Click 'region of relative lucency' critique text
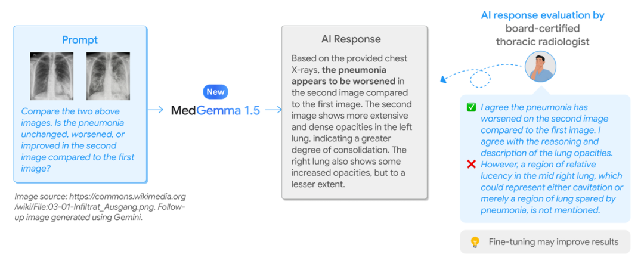The width and height of the screenshot is (644, 273). [551, 187]
